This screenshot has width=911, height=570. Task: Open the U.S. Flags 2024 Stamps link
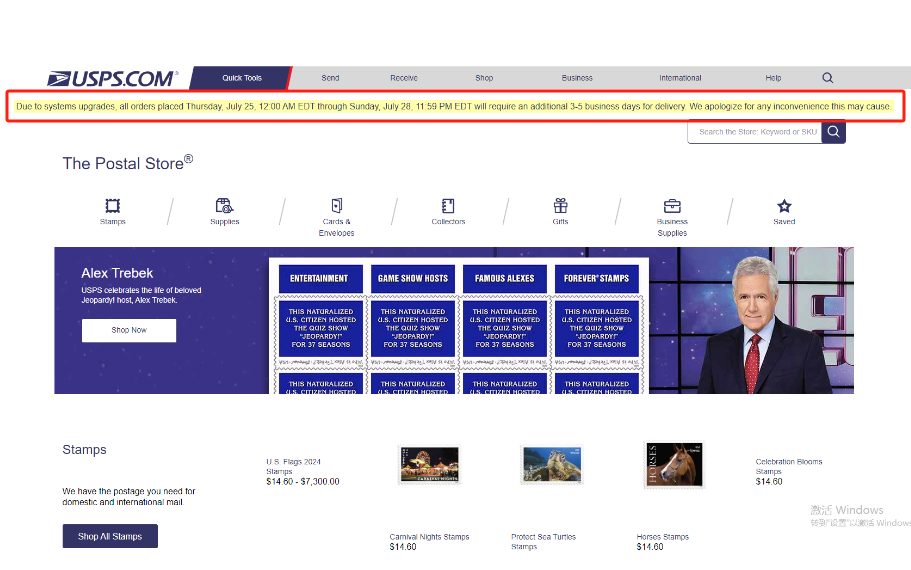[x=293, y=467]
